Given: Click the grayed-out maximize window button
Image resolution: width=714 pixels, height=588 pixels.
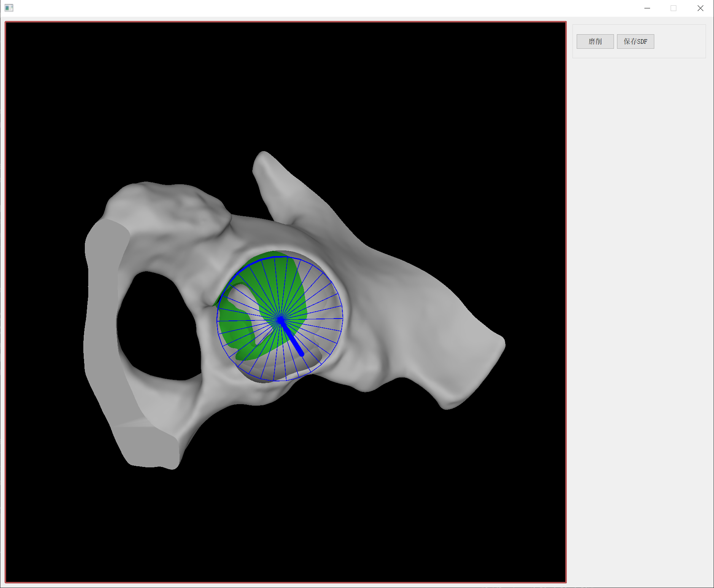Looking at the screenshot, I should 673,8.
